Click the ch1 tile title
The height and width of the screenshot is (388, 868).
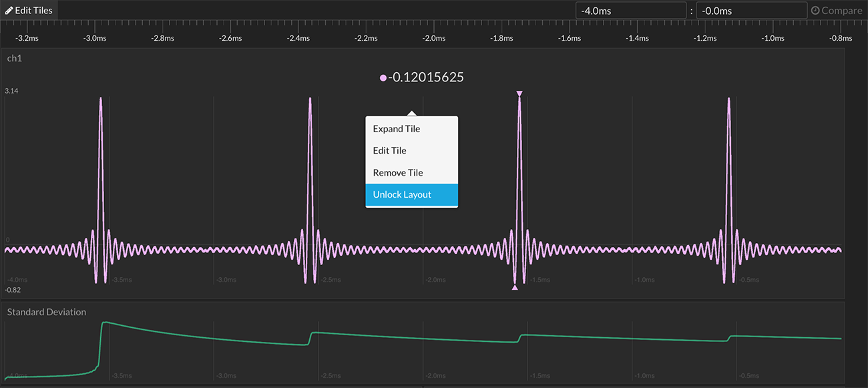[15, 58]
